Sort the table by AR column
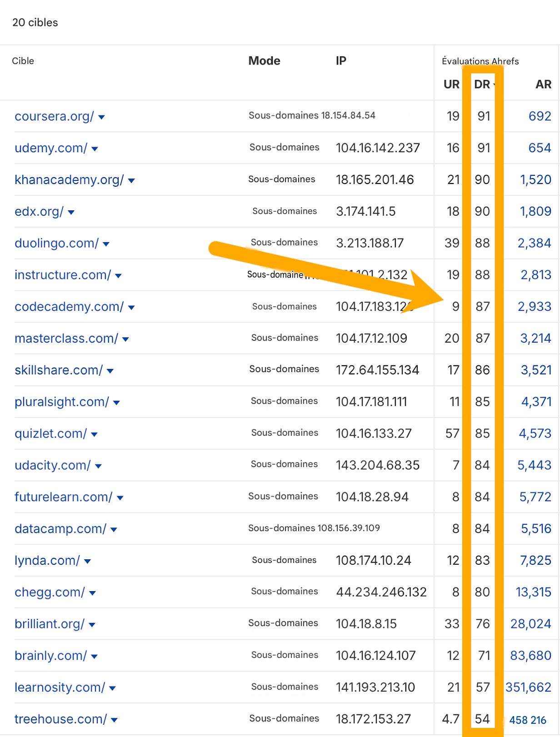560x737 pixels. pos(543,85)
